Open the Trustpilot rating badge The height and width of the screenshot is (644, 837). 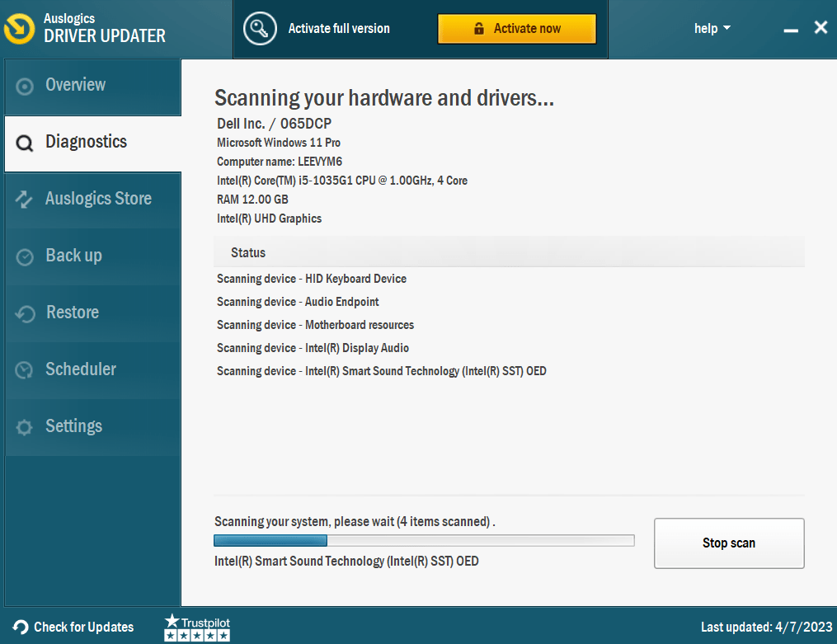(x=197, y=627)
